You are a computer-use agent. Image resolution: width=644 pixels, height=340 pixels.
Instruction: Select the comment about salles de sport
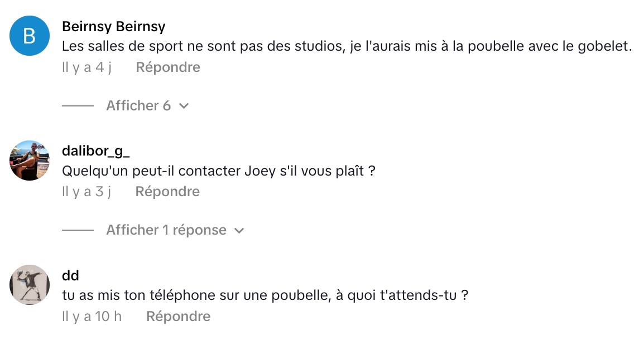347,46
